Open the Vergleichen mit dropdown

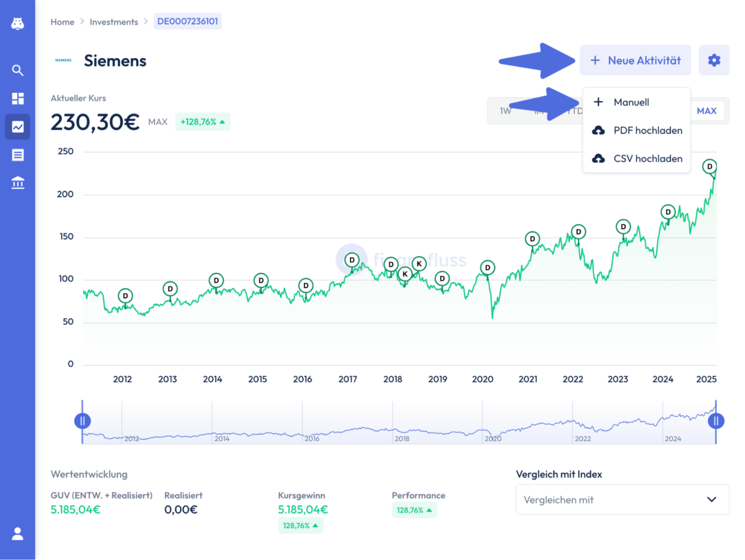click(x=622, y=499)
